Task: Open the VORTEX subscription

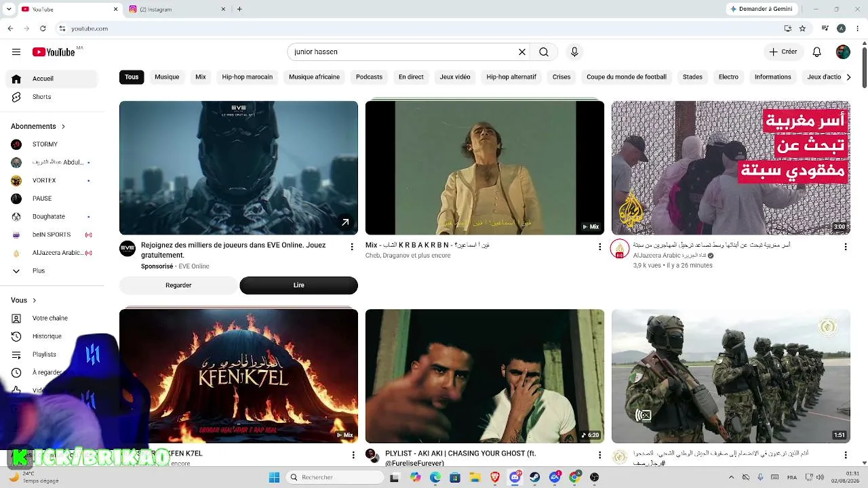Action: [x=52, y=180]
